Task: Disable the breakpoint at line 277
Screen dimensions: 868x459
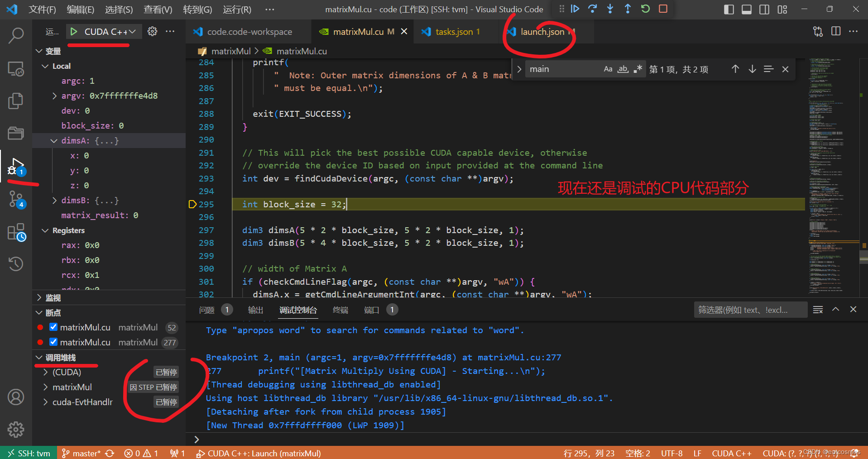Action: coord(53,342)
